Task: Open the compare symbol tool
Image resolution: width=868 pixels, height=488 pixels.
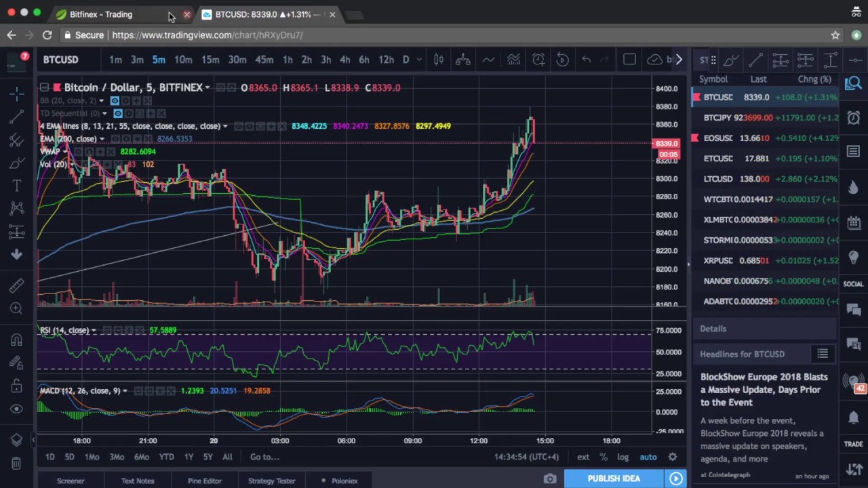Action: (x=462, y=60)
